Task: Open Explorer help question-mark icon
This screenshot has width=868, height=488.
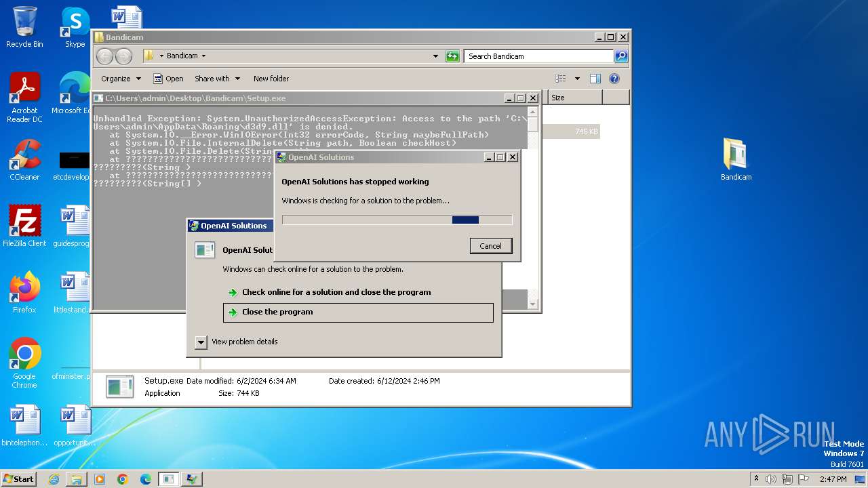Action: coord(614,79)
